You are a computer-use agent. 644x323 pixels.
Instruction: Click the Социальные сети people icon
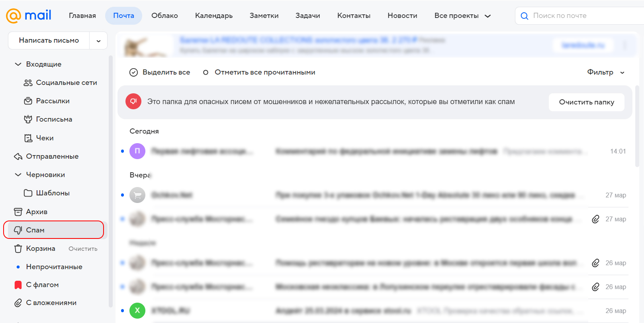tap(28, 83)
